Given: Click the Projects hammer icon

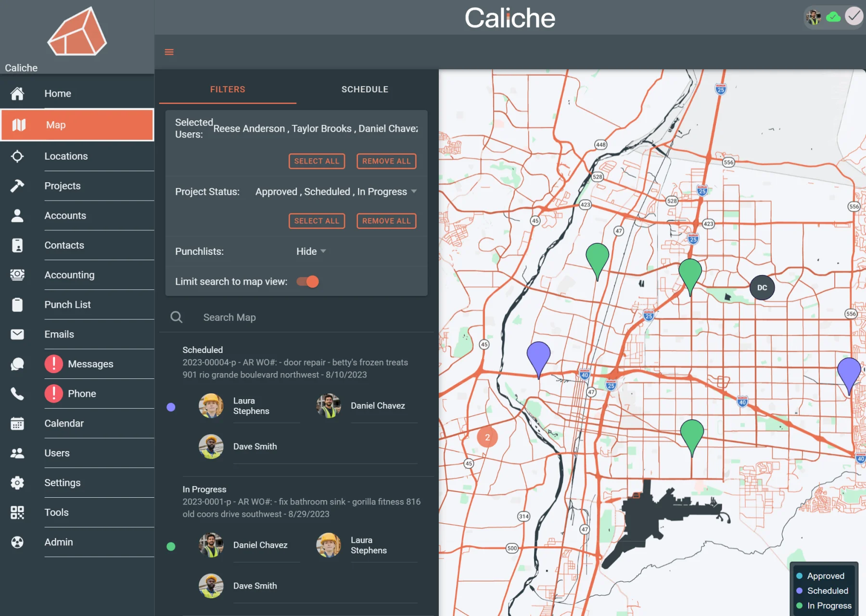Looking at the screenshot, I should (17, 186).
